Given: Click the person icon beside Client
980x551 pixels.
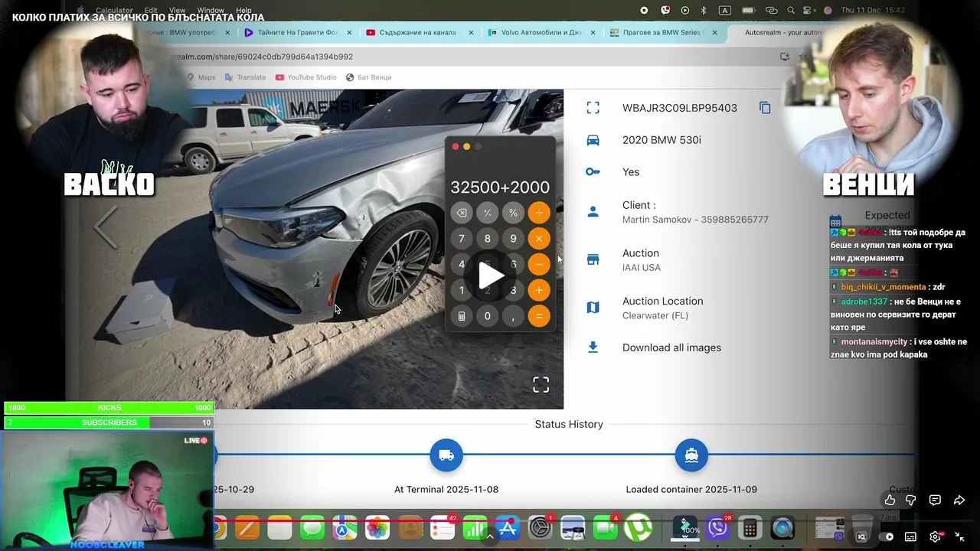Looking at the screenshot, I should point(593,212).
